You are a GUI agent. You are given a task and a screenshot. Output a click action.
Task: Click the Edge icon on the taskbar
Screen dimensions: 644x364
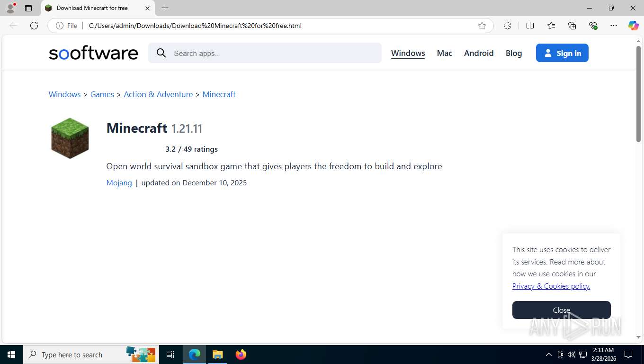[x=195, y=355]
